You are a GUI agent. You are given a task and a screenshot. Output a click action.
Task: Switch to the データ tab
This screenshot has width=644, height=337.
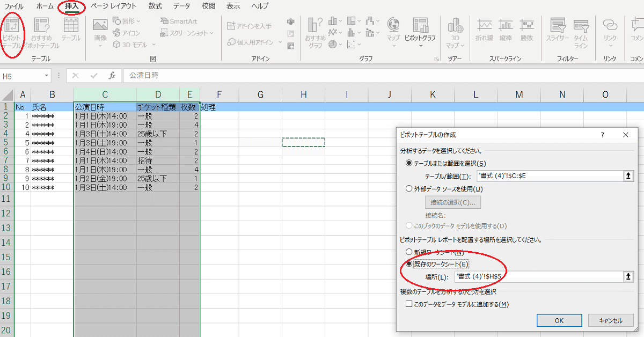coord(181,6)
